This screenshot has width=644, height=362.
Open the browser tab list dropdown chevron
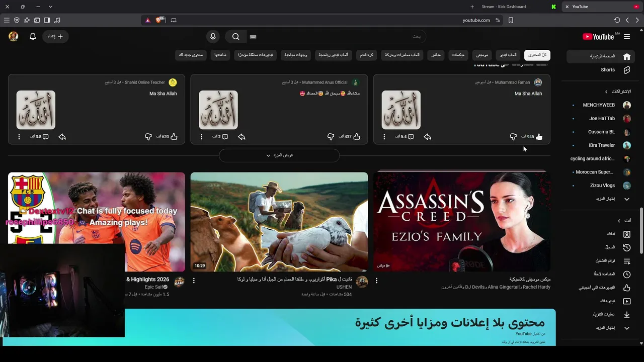(x=50, y=7)
